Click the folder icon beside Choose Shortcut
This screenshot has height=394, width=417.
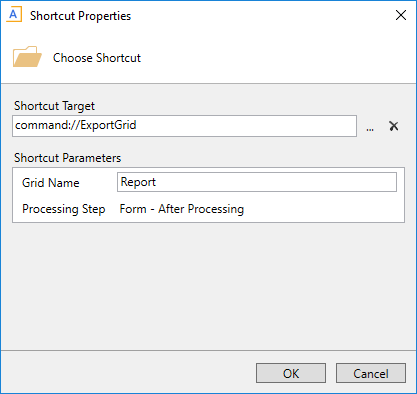[27, 57]
